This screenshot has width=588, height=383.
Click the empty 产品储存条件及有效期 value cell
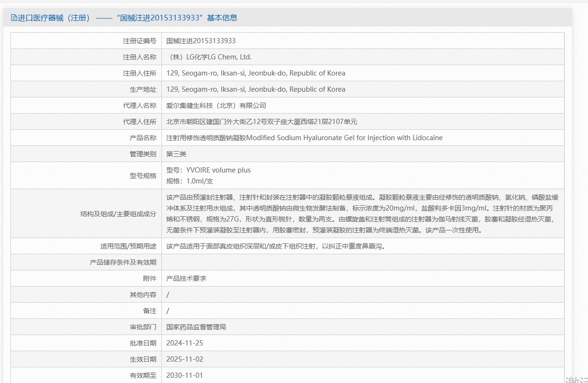(x=362, y=262)
